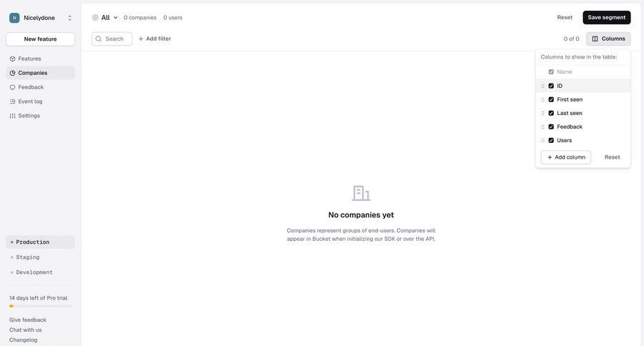
Task: Click the drag handle beside Users column
Action: coord(543,140)
